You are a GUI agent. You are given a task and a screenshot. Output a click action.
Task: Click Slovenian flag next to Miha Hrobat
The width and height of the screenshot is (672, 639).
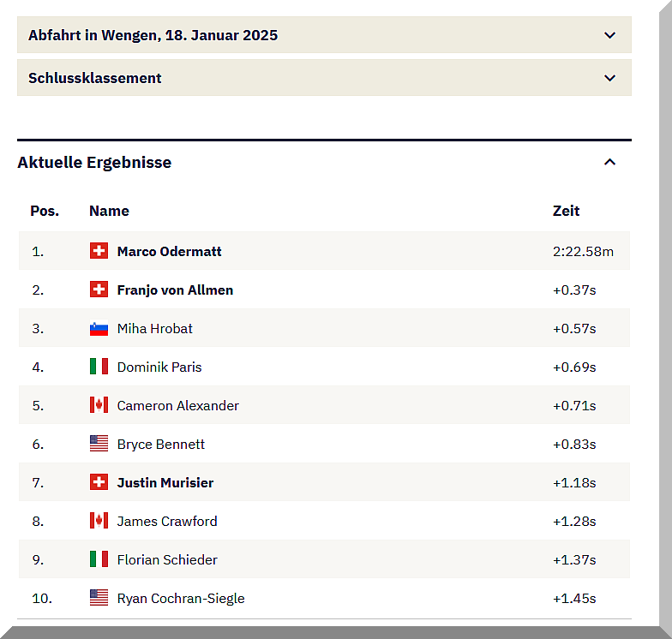pyautogui.click(x=99, y=328)
